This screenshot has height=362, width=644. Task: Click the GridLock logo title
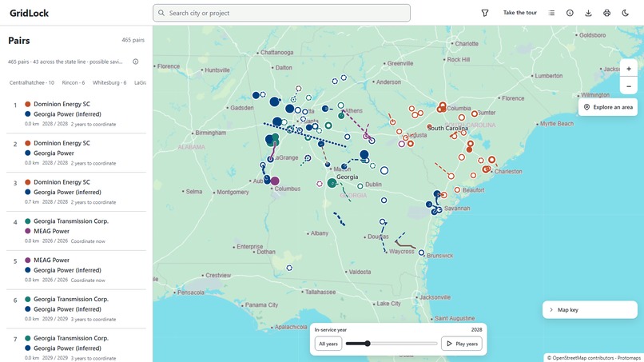click(x=29, y=13)
